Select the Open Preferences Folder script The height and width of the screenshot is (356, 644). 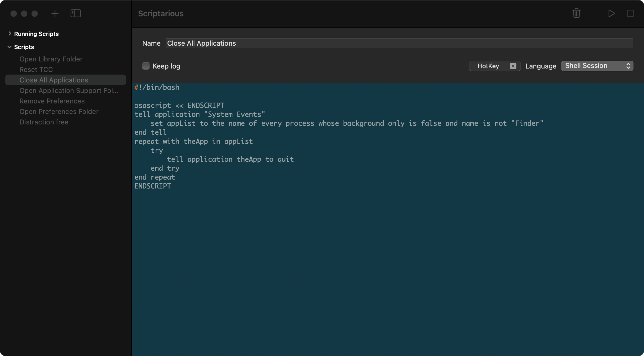tap(59, 112)
